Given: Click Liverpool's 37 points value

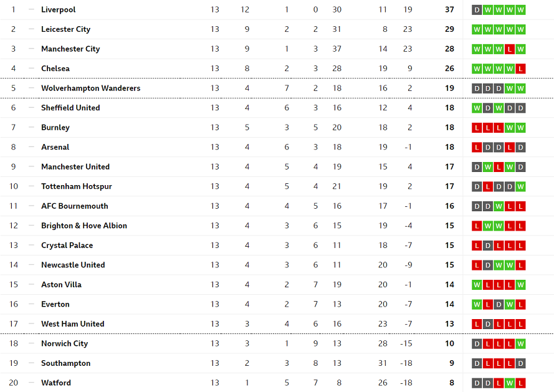Looking at the screenshot, I should coord(449,9).
